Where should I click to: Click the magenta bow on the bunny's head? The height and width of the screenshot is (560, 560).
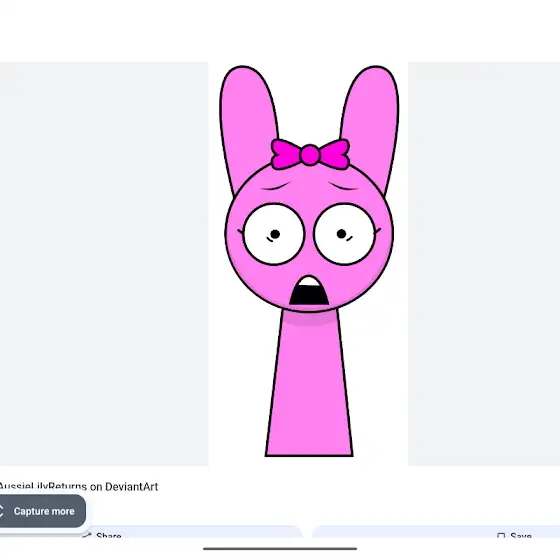click(x=310, y=154)
